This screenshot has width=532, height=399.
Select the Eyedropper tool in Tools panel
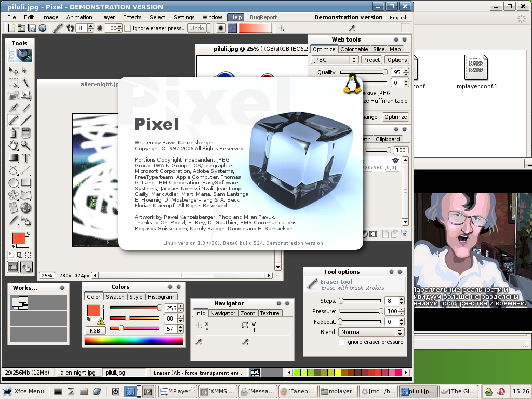tap(13, 220)
